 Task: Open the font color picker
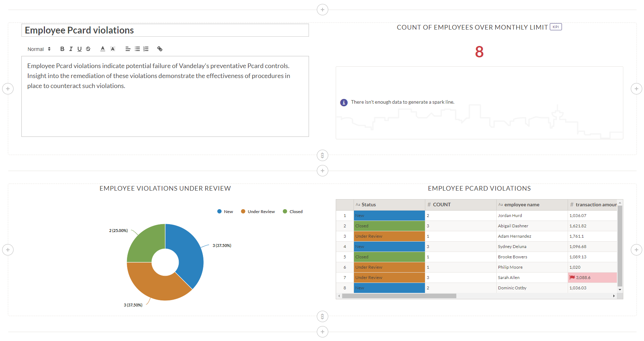[103, 49]
